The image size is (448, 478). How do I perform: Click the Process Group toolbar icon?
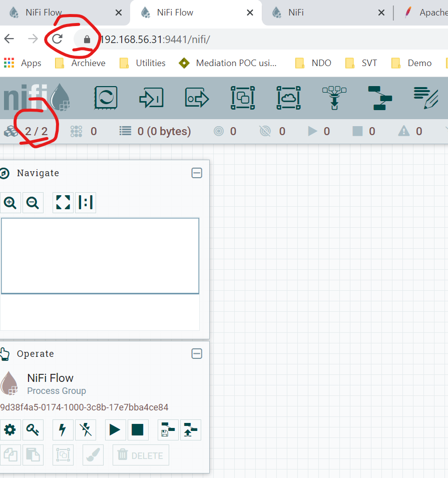[243, 98]
